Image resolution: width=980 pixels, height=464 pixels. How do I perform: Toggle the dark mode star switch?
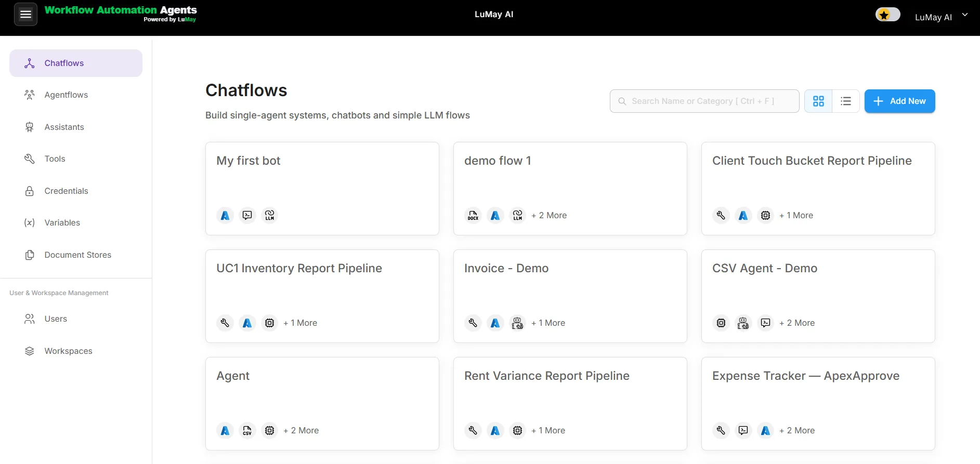point(887,15)
